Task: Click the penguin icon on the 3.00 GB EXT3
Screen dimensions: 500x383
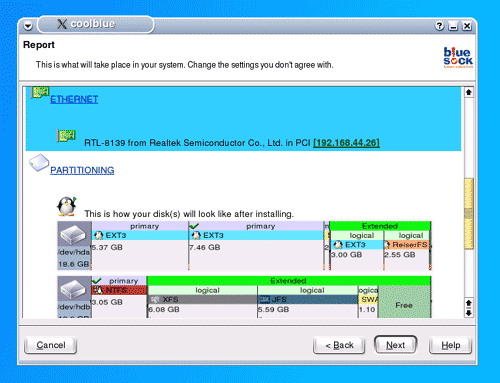Action: point(338,245)
